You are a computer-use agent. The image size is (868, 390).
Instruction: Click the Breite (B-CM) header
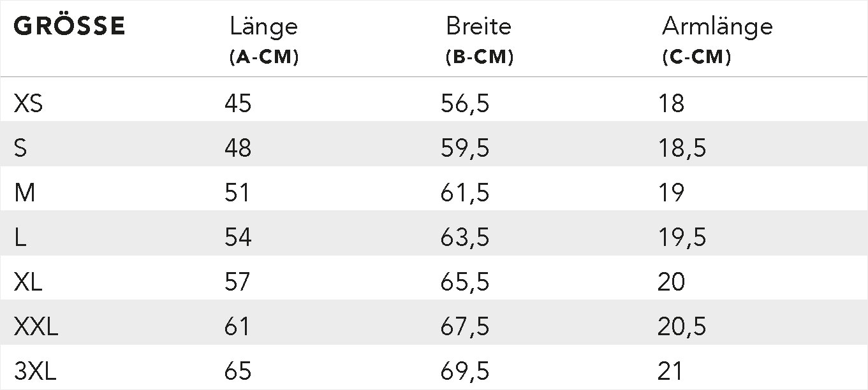pyautogui.click(x=480, y=41)
